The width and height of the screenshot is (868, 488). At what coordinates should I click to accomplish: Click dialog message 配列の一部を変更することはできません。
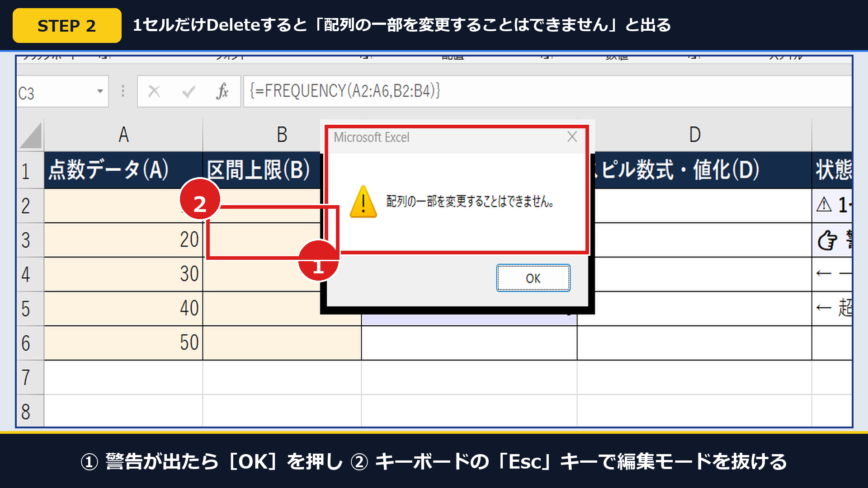470,201
